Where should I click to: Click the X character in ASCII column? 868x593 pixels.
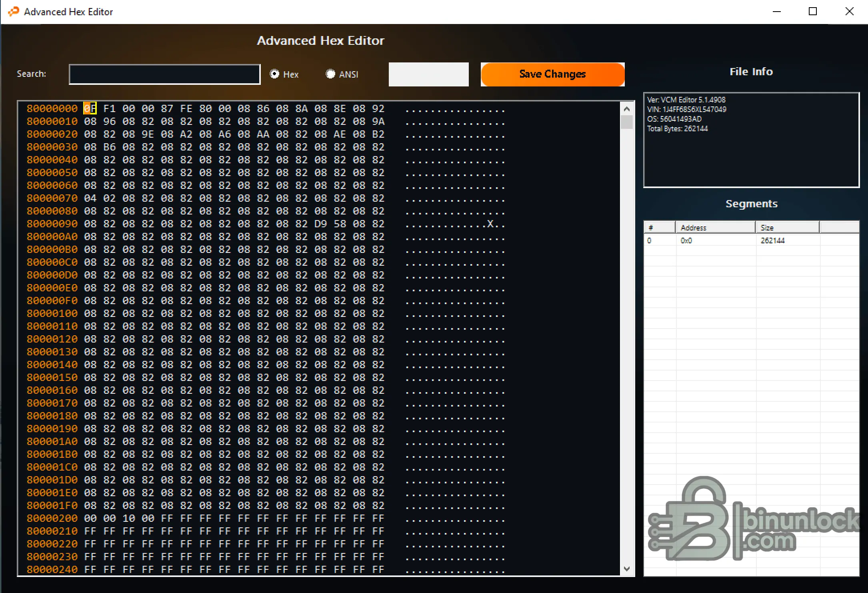click(x=490, y=224)
